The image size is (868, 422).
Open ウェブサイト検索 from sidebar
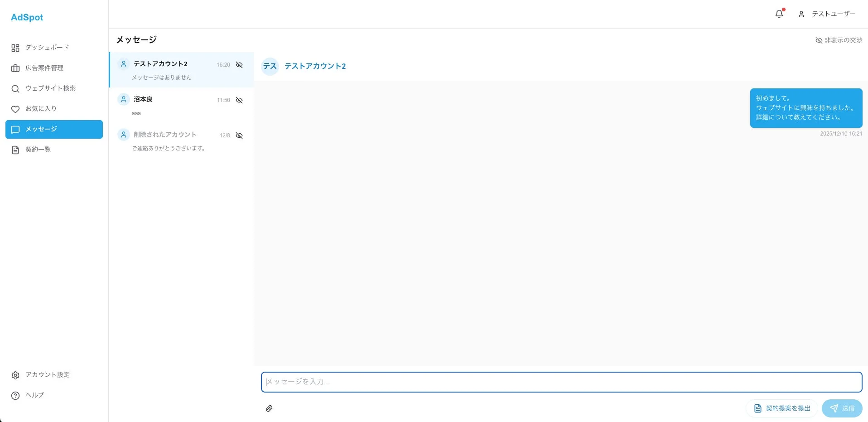50,88
